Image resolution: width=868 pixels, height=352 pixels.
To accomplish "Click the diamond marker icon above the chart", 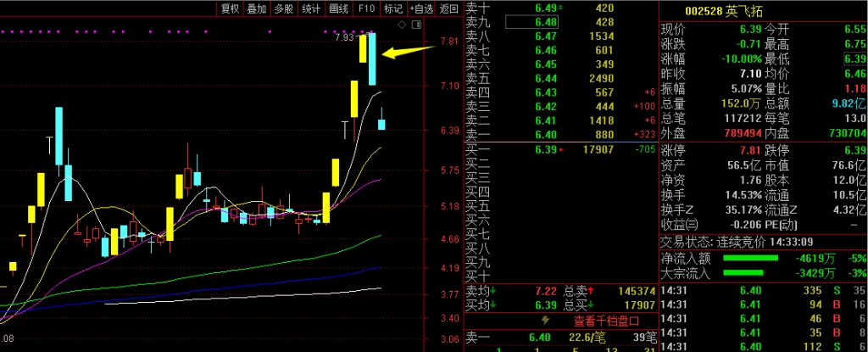I will point(403,25).
